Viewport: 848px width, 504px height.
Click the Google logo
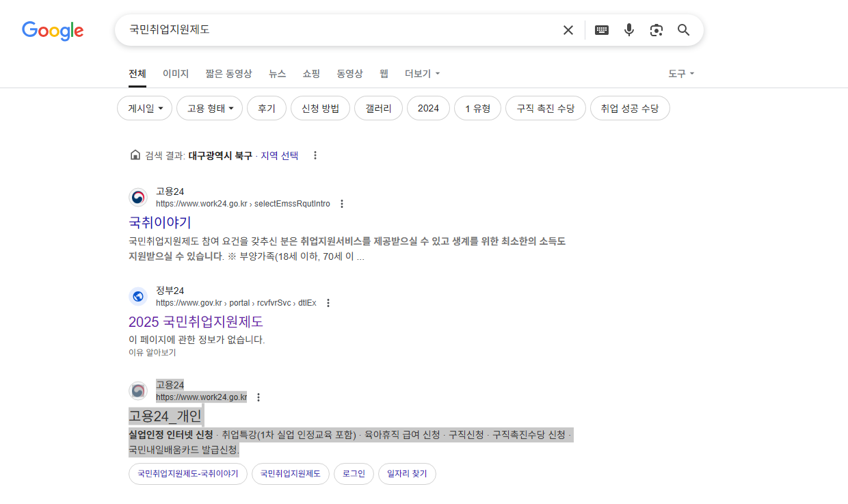tap(53, 31)
